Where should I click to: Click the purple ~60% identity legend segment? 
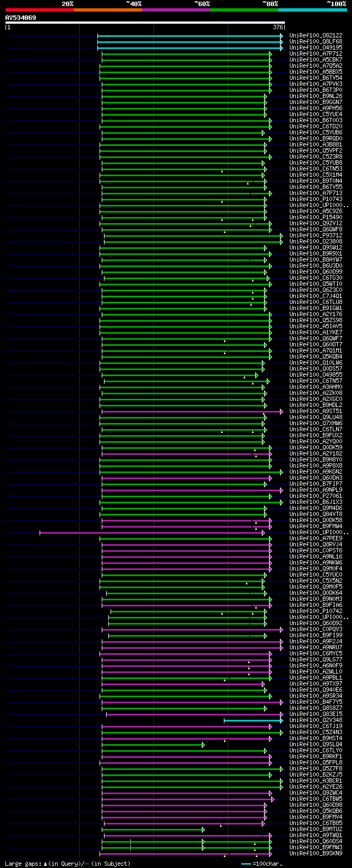pyautogui.click(x=176, y=10)
